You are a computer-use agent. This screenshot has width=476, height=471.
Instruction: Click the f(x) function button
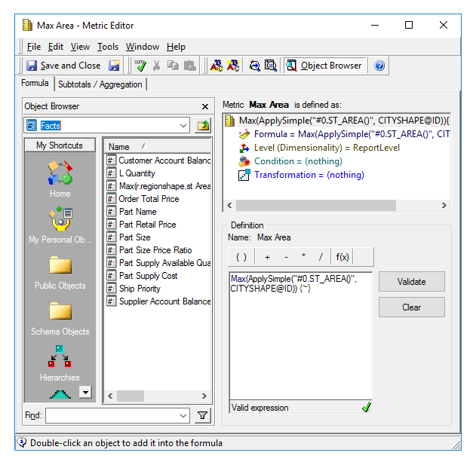(342, 257)
